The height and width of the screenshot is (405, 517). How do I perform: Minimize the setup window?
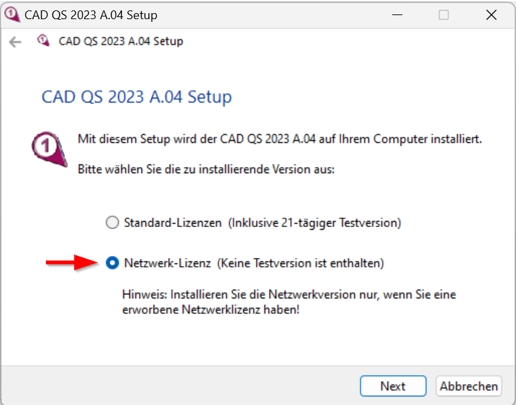click(x=397, y=15)
